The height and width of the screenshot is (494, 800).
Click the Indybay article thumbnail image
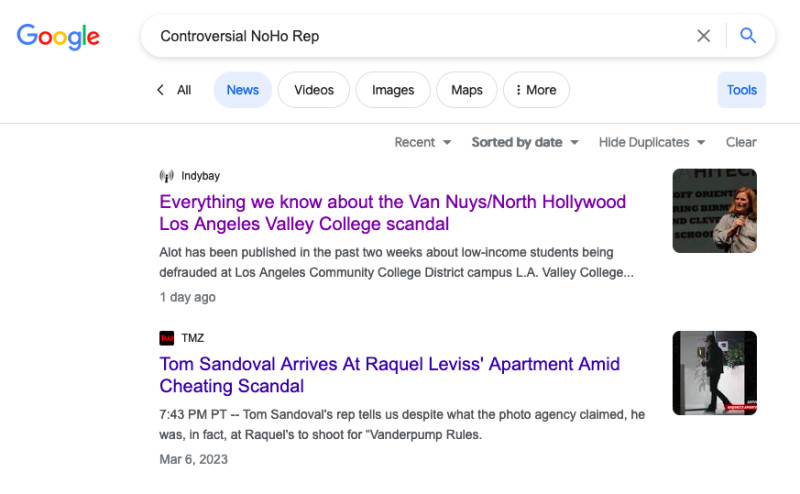(714, 211)
